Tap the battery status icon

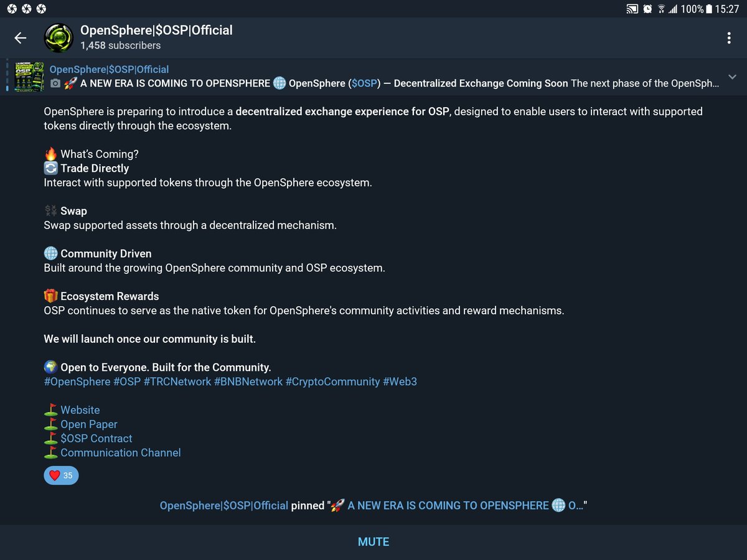coord(709,9)
